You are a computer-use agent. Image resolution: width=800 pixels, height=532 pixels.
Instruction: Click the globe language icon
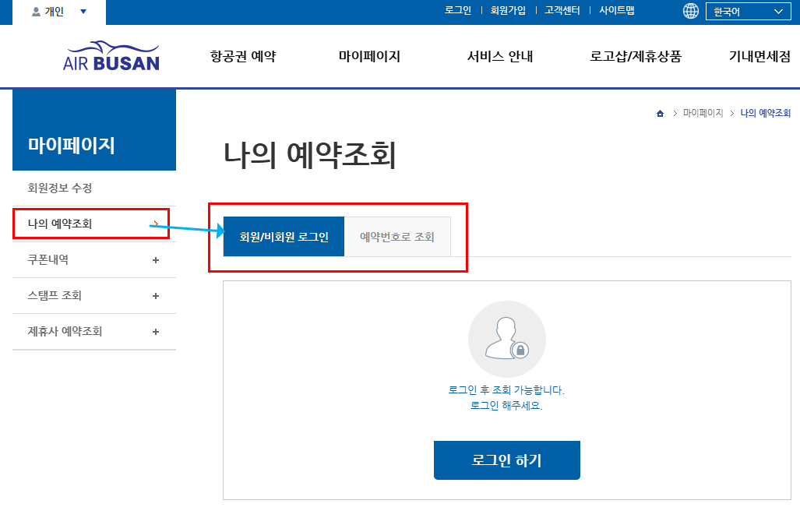689,12
